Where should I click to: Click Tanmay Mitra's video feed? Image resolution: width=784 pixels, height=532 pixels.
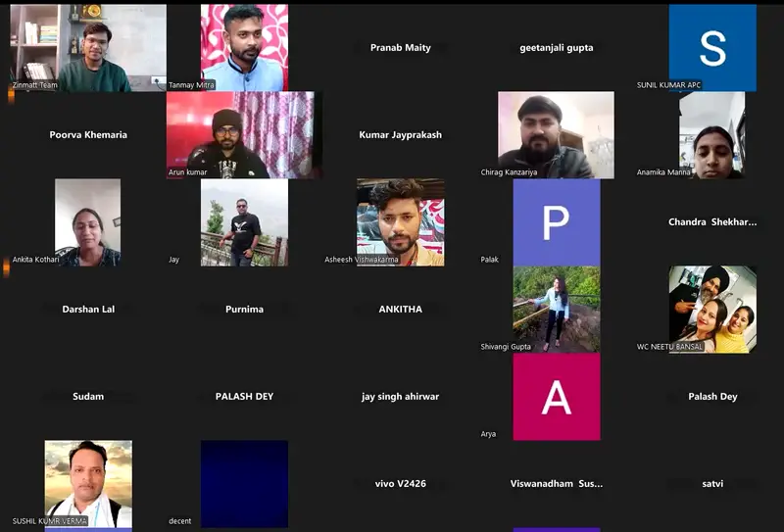point(244,47)
